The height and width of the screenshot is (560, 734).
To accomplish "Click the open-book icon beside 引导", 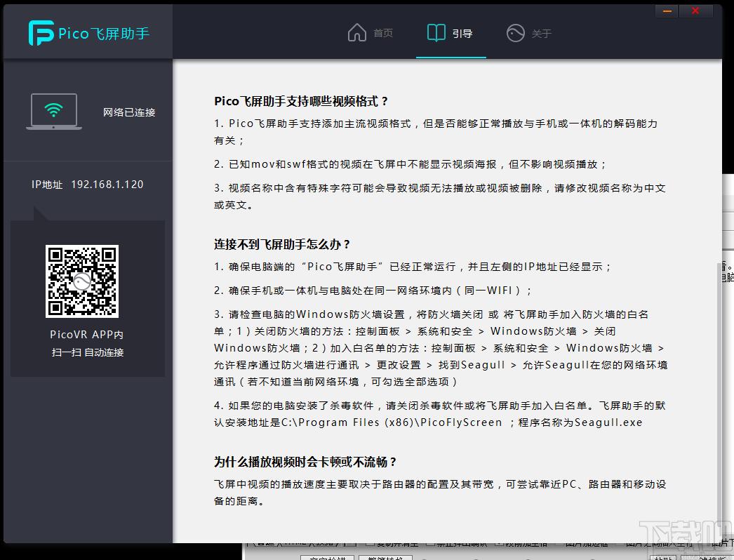I will (x=436, y=32).
